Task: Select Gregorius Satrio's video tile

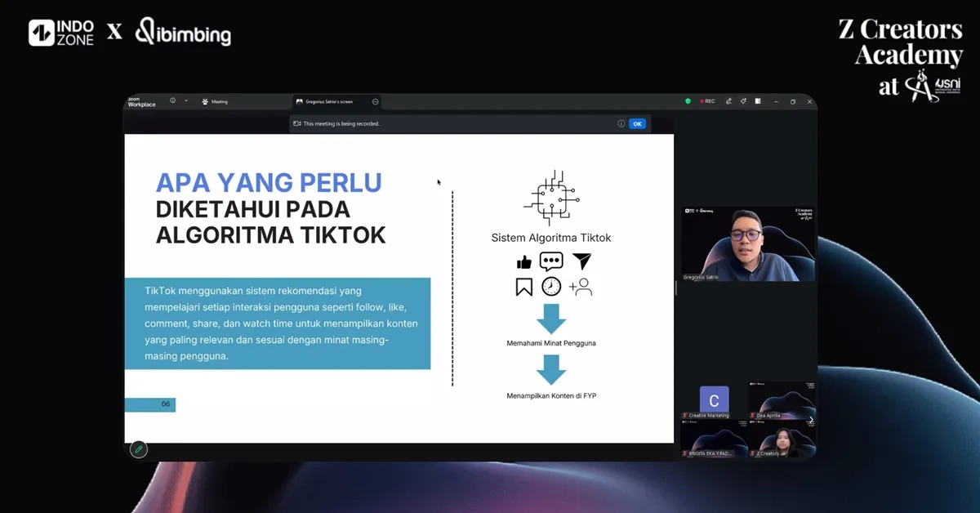Action: [749, 243]
